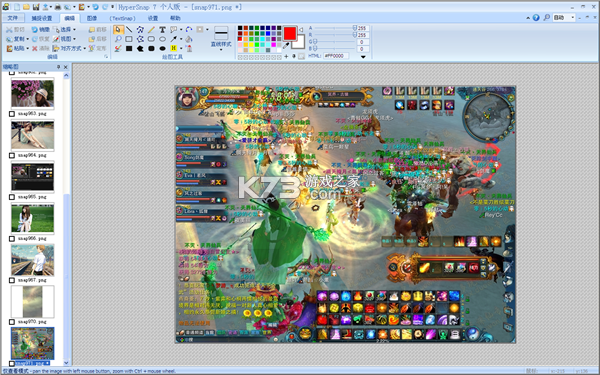Select the paint bucket fill tool
The image size is (600, 375).
[189, 39]
